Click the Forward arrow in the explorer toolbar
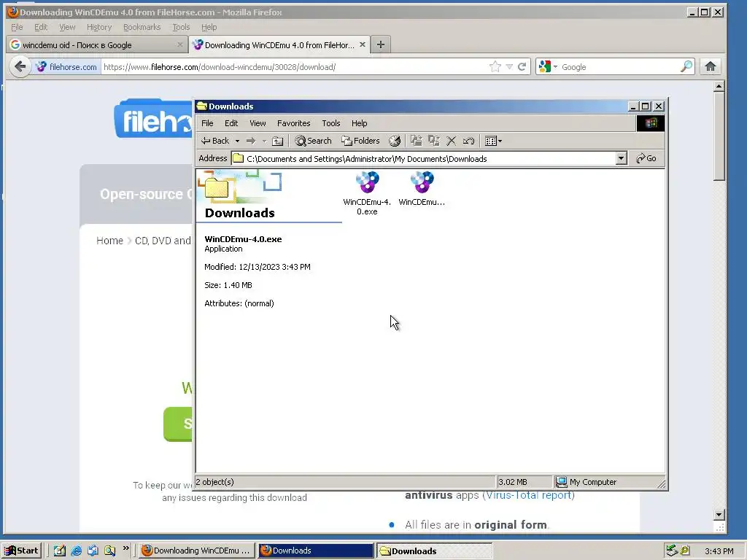 coord(251,141)
